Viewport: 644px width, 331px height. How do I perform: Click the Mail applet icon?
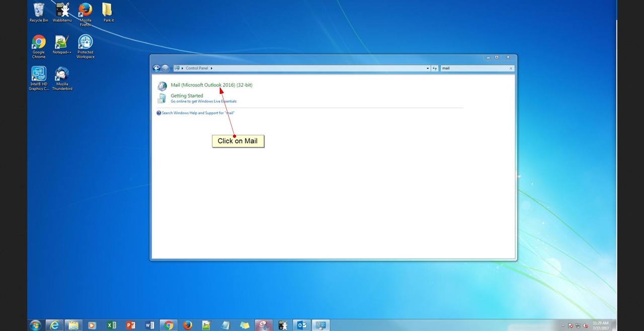tap(162, 86)
